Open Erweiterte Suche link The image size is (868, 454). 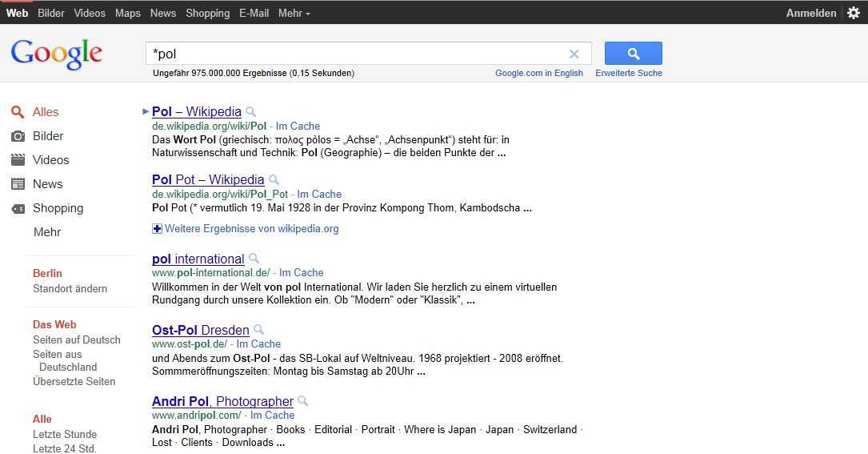[628, 73]
